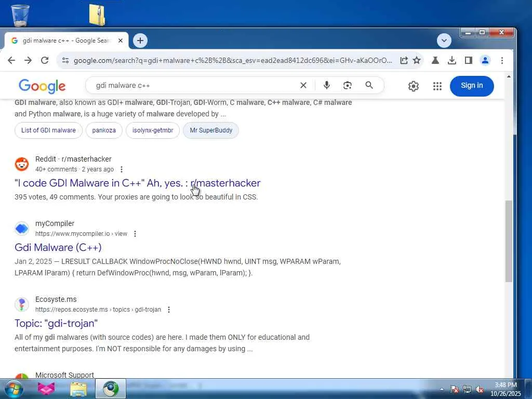Submit search with the magnifier icon
532x399 pixels.
coord(369,86)
